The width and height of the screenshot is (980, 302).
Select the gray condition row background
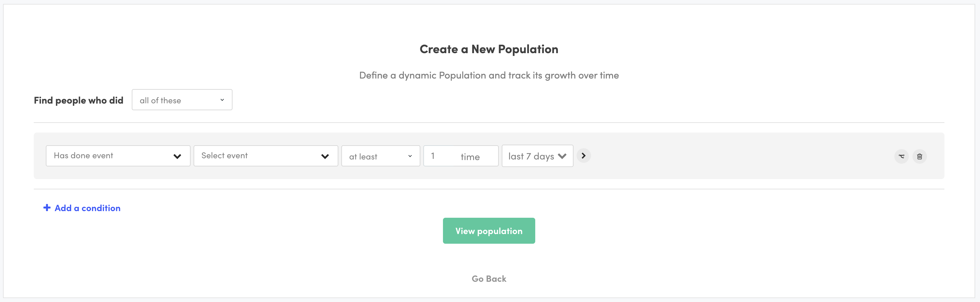click(x=723, y=156)
